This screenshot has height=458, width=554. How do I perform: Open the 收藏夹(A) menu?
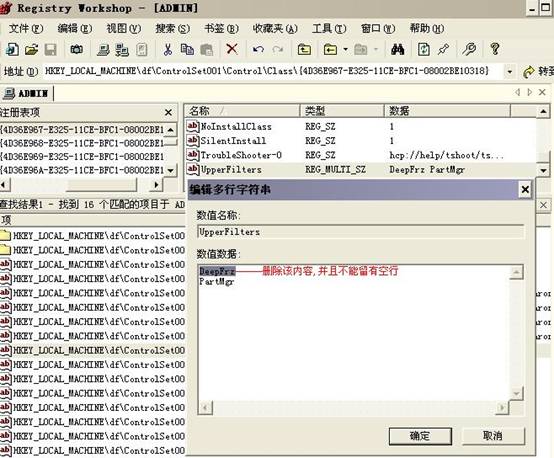(x=275, y=28)
